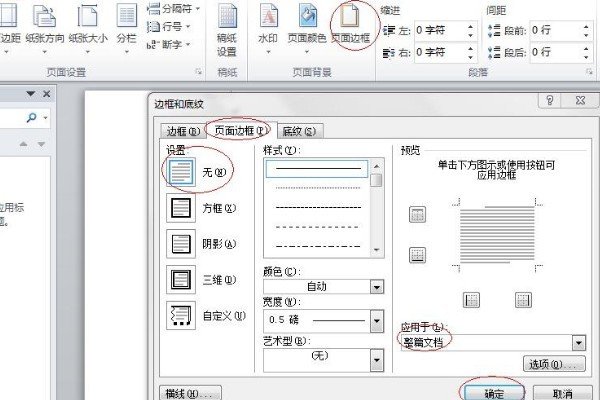Open the navigation pane options dropdown arrow
This screenshot has height=400, width=600.
(31, 94)
